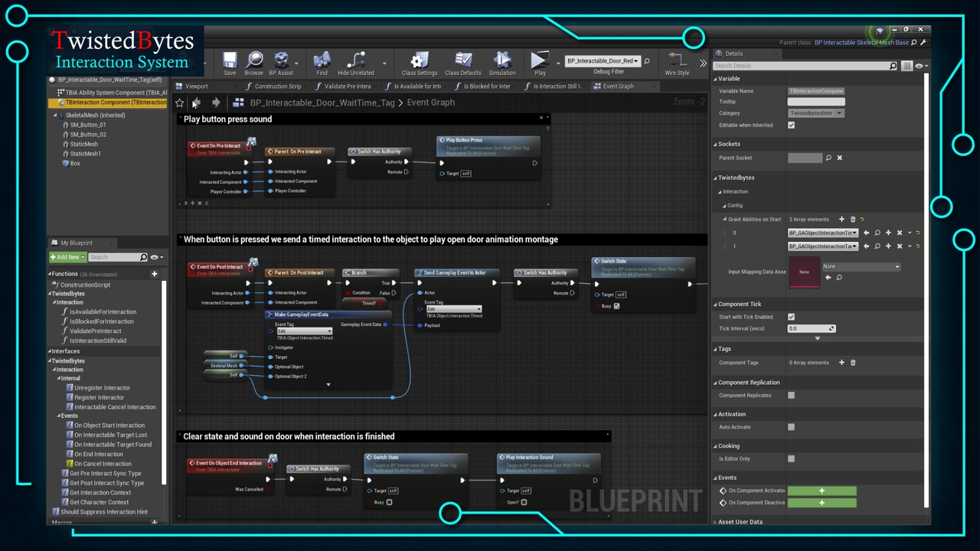Open the Debug Filter dropdown
This screenshot has height=551, width=980.
[x=601, y=60]
